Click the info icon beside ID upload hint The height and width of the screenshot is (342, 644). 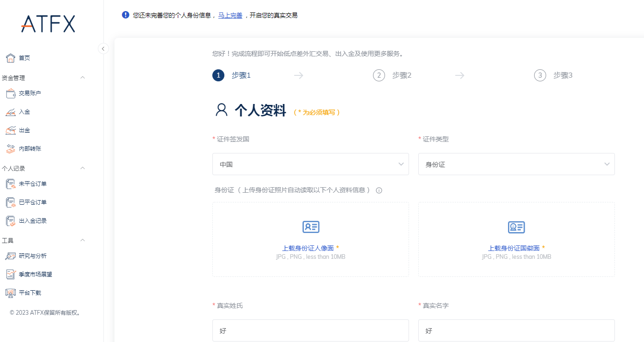(x=379, y=190)
